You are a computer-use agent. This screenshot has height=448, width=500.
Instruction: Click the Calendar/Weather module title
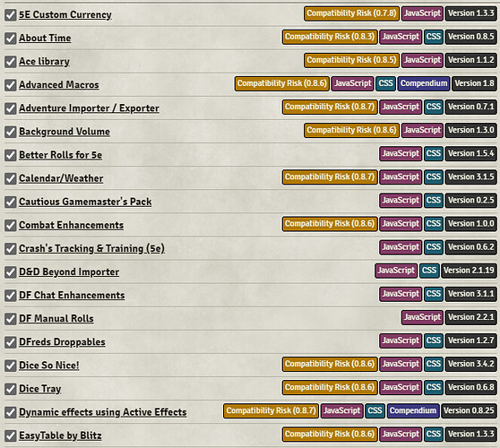click(x=61, y=178)
